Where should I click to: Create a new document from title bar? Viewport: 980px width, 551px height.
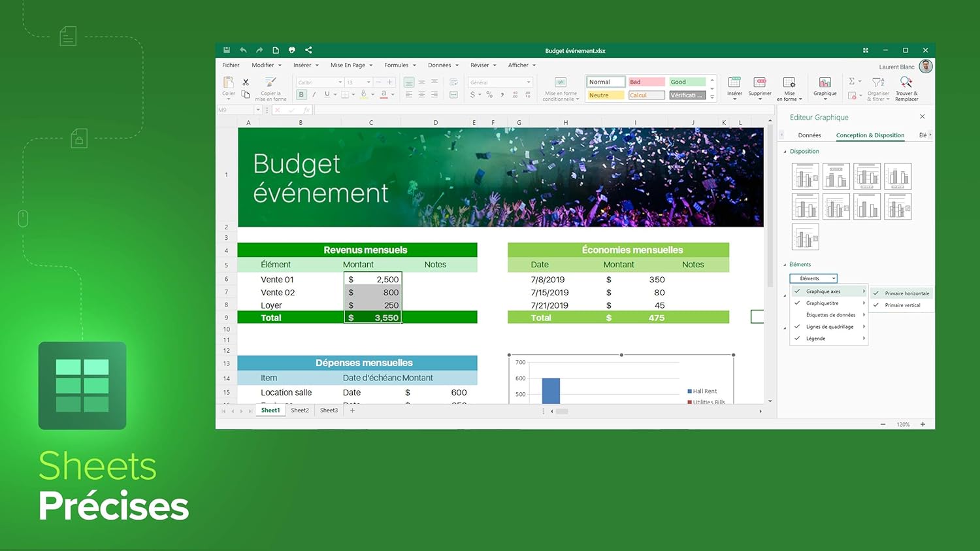coord(276,50)
